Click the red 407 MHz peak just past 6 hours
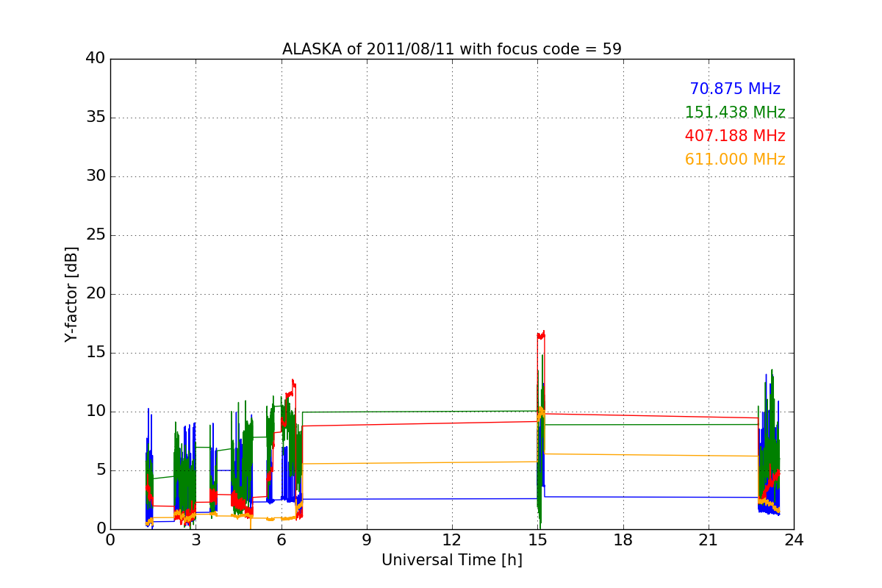882x588 pixels. [x=293, y=384]
